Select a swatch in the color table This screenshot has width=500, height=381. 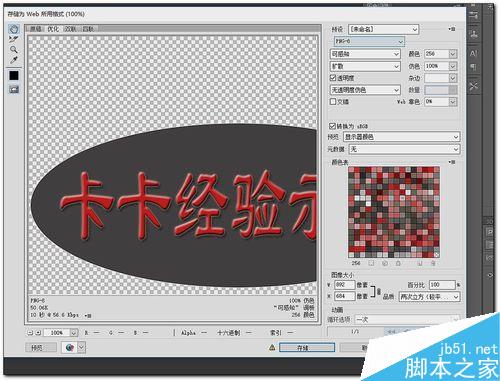coord(394,212)
